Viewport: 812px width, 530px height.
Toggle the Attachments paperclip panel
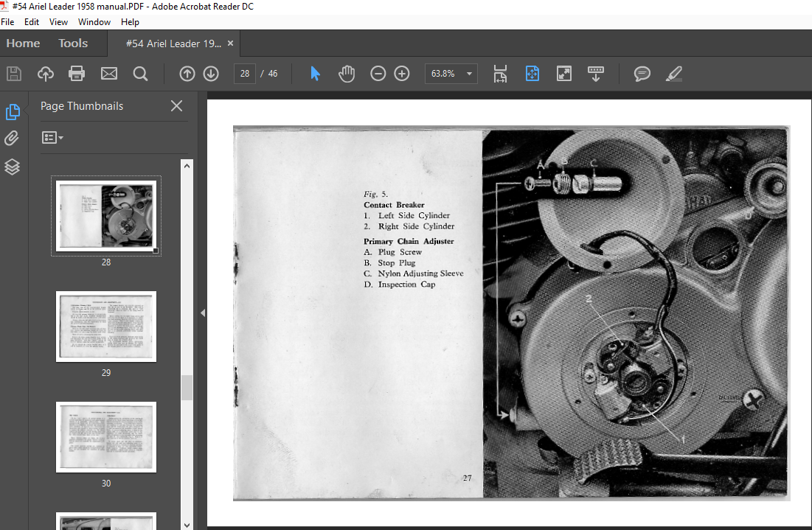click(x=13, y=139)
